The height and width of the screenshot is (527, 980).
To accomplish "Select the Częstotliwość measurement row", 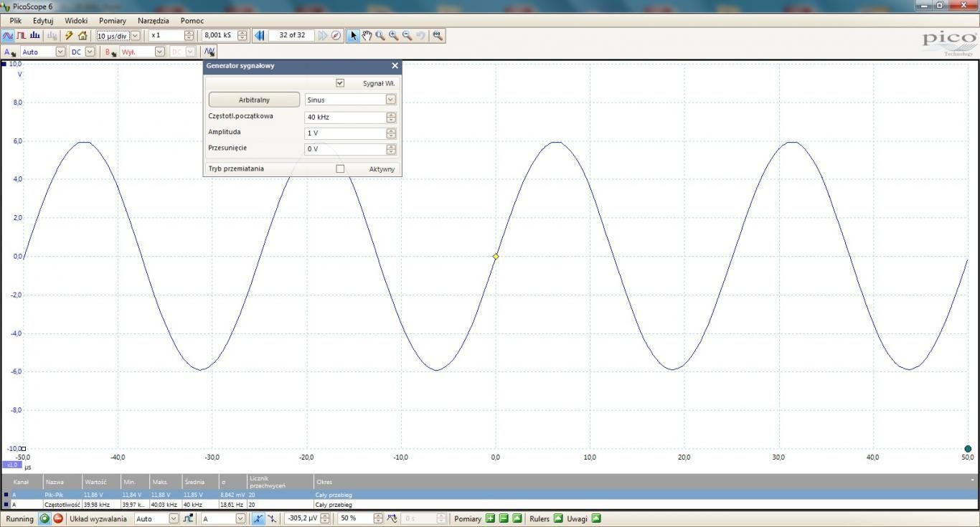I will pos(490,505).
